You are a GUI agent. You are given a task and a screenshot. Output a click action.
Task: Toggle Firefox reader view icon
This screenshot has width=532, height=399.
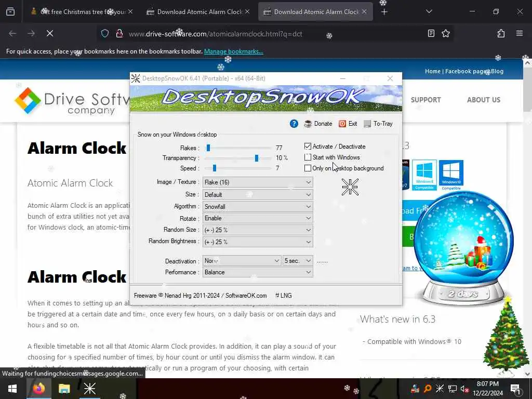pyautogui.click(x=431, y=33)
